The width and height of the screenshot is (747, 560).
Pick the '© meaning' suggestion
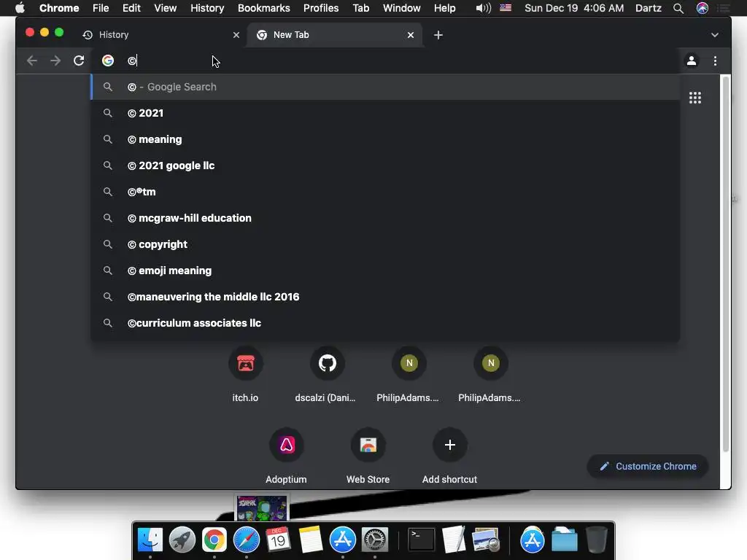385,139
